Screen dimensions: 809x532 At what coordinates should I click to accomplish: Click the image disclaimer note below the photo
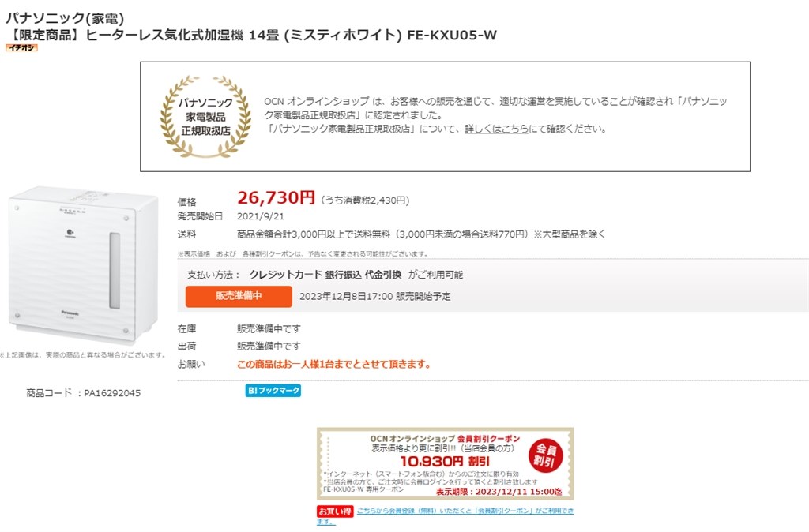point(83,355)
